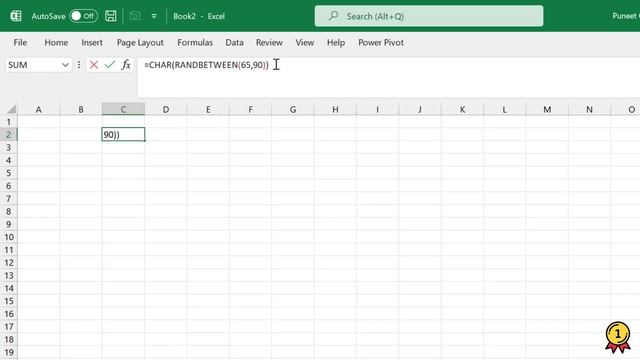Select row 1 header
The width and height of the screenshot is (640, 360).
(x=9, y=122)
